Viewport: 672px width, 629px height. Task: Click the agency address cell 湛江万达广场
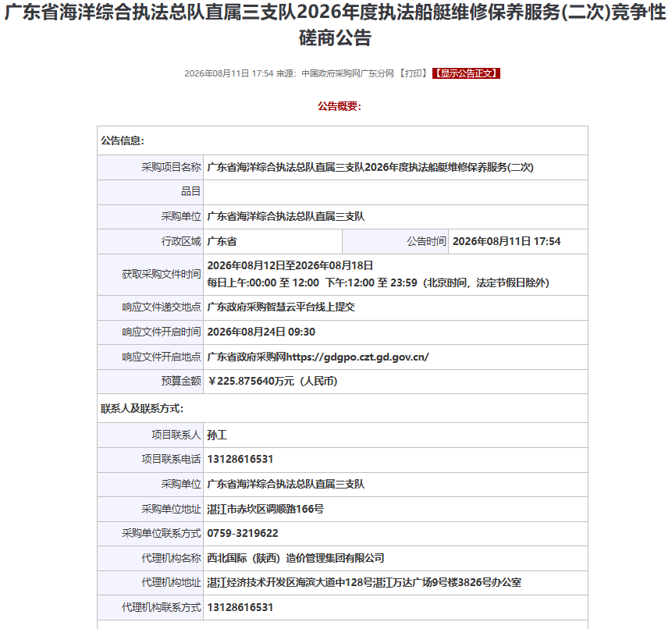396,583
